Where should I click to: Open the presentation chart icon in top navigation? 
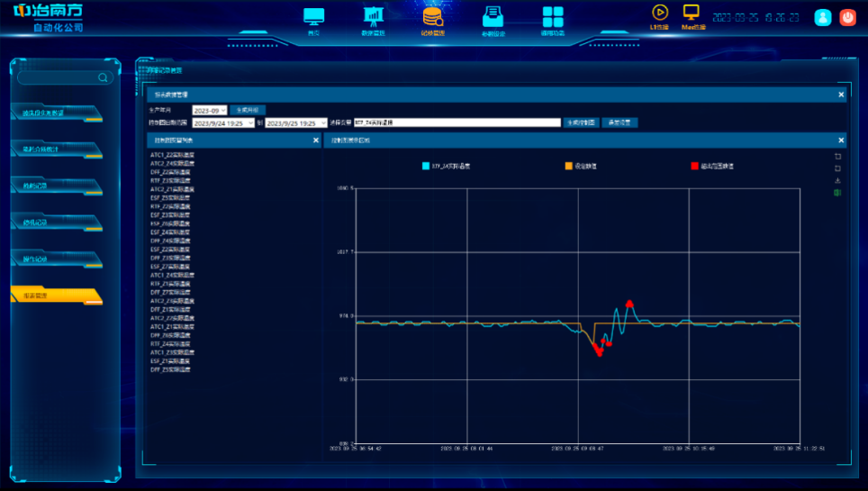(x=373, y=17)
